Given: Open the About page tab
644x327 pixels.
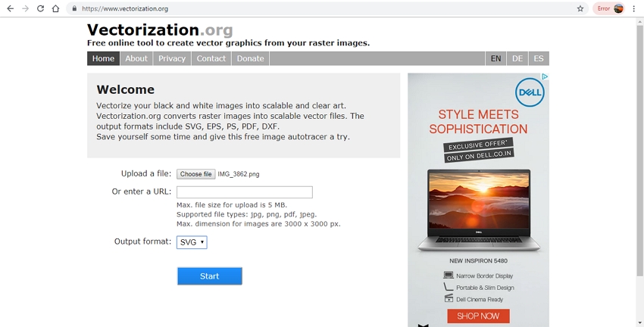Looking at the screenshot, I should pyautogui.click(x=136, y=58).
